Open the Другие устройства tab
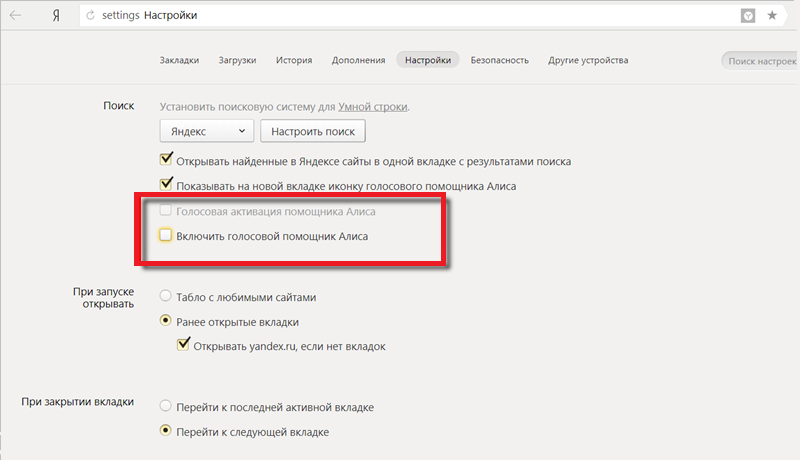This screenshot has height=460, width=800. (588, 60)
